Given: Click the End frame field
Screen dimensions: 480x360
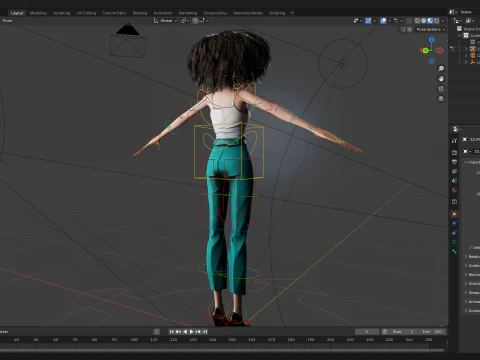Looking at the screenshot, I should click(432, 332).
